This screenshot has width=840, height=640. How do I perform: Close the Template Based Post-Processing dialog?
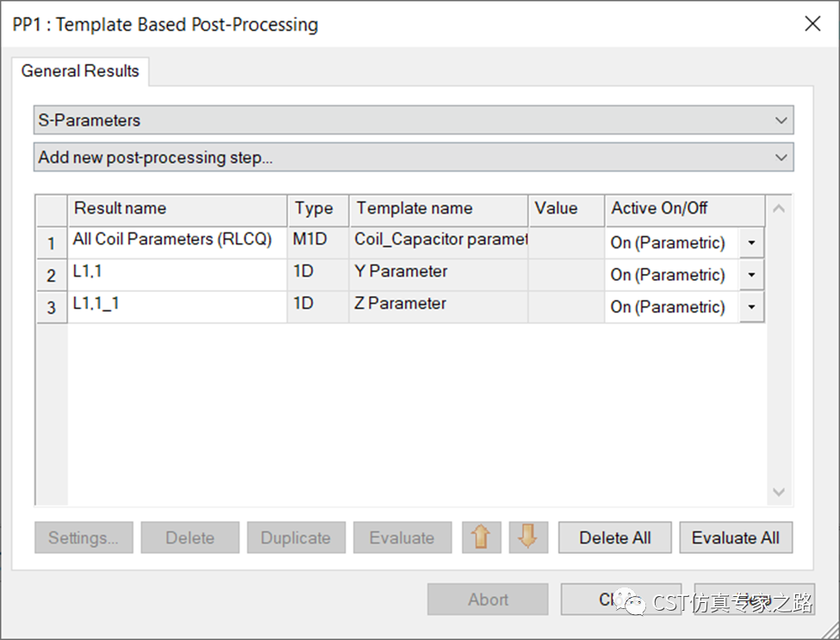tap(812, 24)
